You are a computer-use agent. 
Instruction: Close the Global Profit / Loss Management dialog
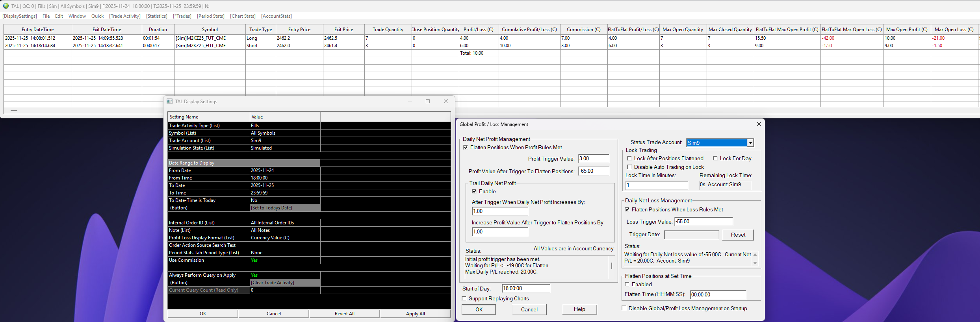pos(759,124)
